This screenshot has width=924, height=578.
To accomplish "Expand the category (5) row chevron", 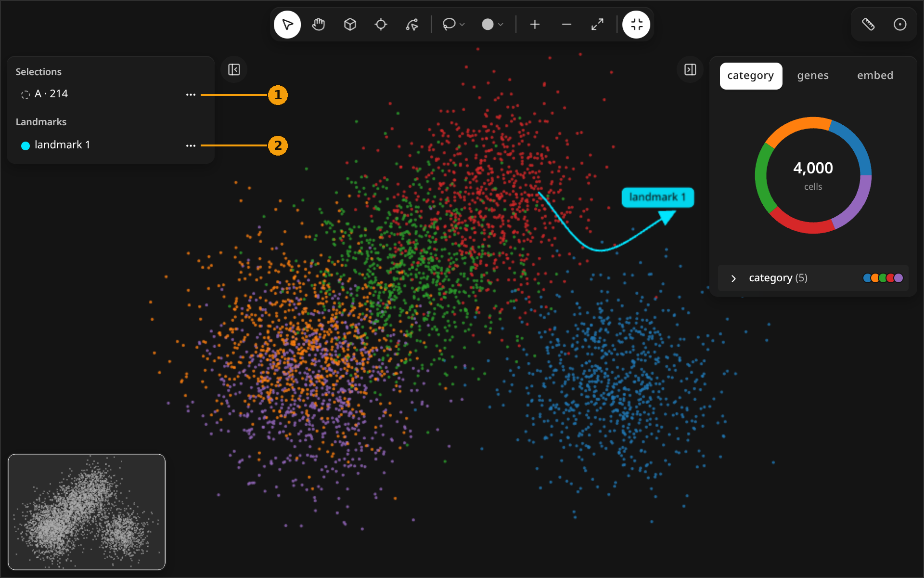I will (x=733, y=278).
